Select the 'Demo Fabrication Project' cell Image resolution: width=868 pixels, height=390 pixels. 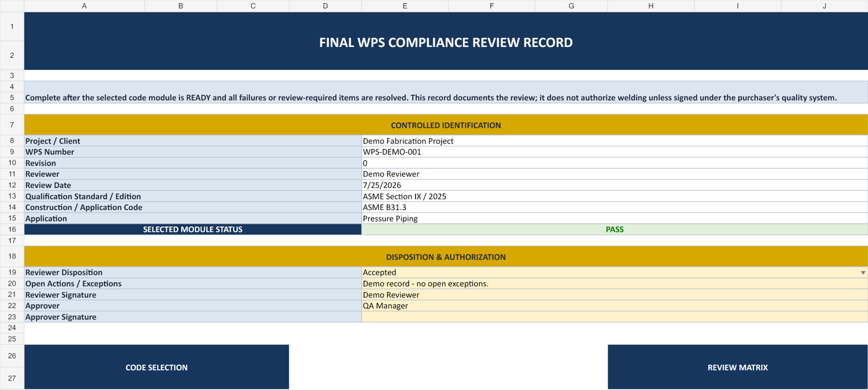615,141
